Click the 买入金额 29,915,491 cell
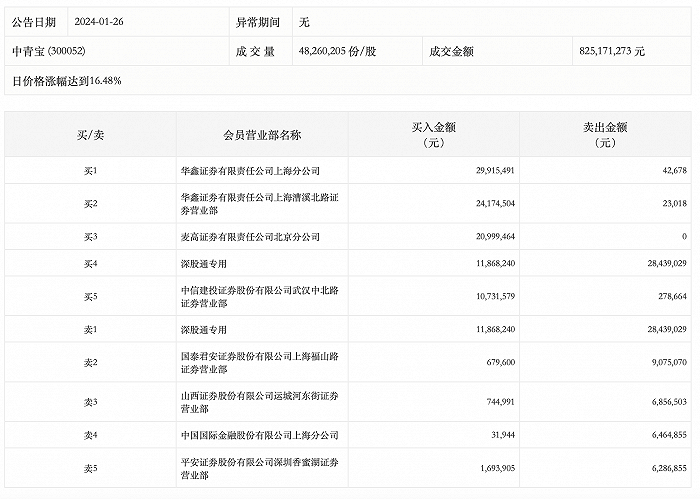The width and height of the screenshot is (700, 499). (x=490, y=171)
